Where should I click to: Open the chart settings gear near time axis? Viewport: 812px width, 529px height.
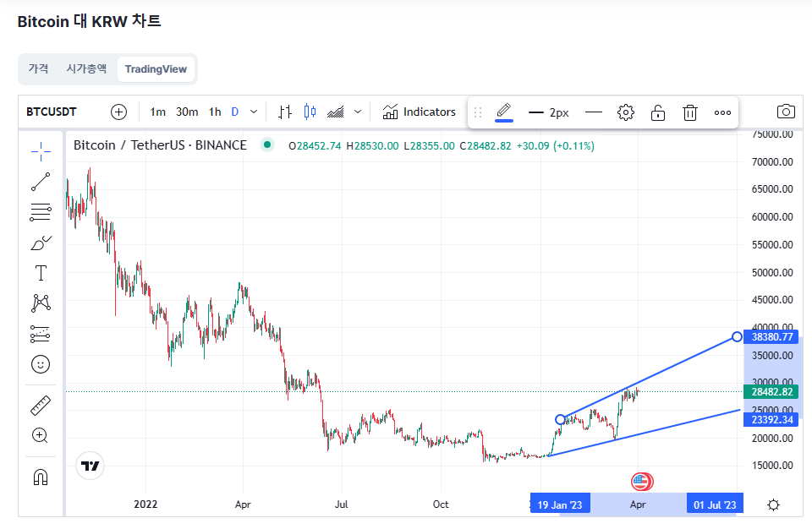[773, 504]
